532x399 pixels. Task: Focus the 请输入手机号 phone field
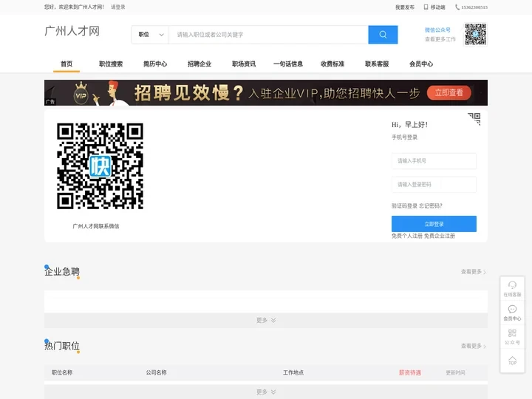click(434, 161)
